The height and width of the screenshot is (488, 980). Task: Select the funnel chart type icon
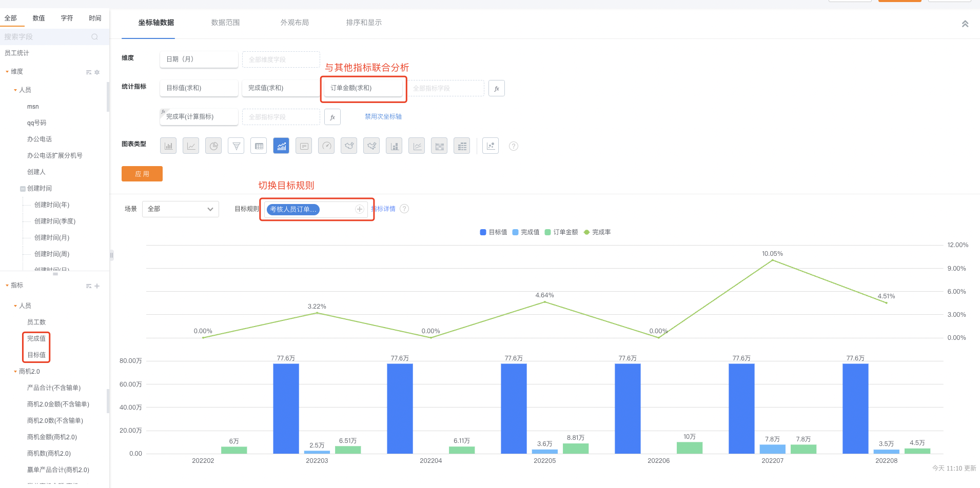tap(236, 146)
